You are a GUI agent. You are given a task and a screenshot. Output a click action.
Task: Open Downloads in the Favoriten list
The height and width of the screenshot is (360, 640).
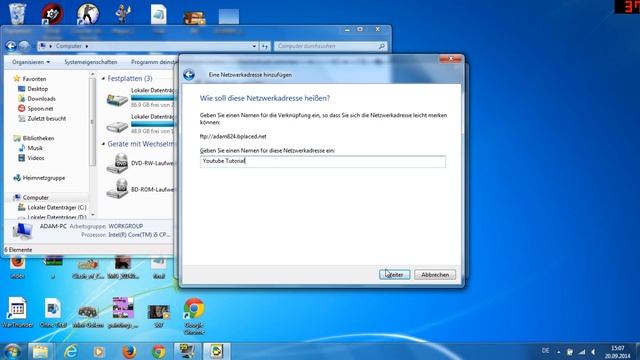(x=41, y=99)
